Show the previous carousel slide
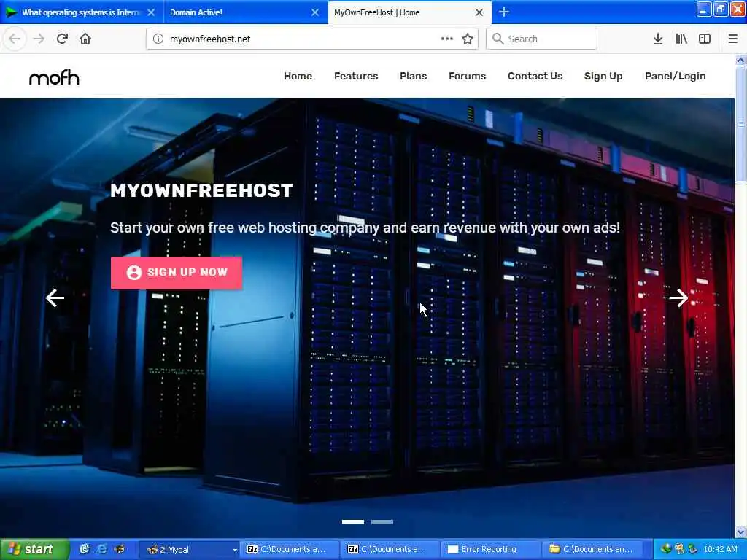Screen dimensions: 747x560 point(55,298)
